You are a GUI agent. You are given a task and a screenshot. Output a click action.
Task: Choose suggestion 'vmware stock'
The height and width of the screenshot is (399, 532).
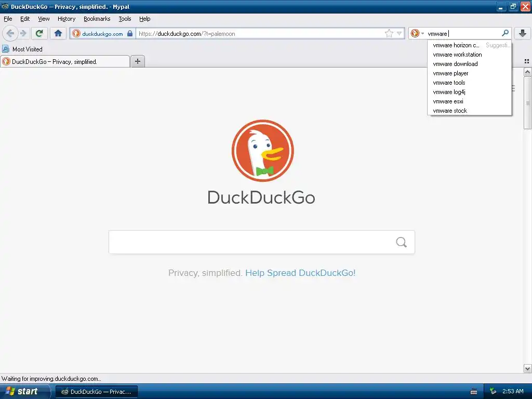(469, 111)
